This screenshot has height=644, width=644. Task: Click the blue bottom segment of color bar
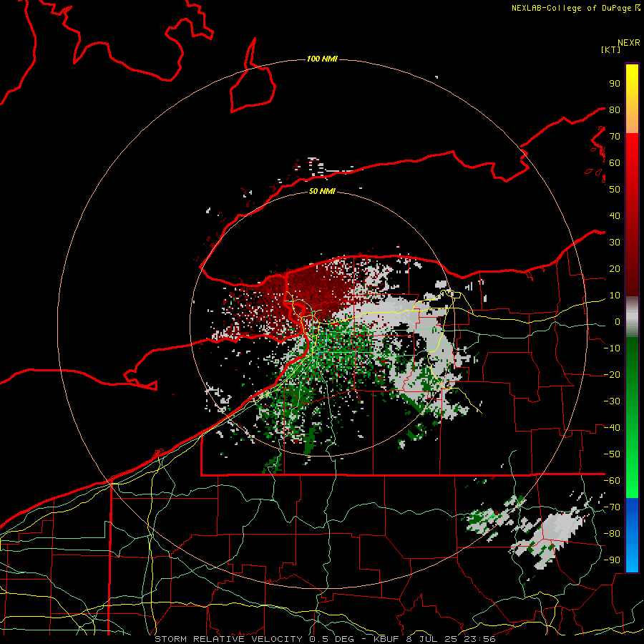coord(632,535)
